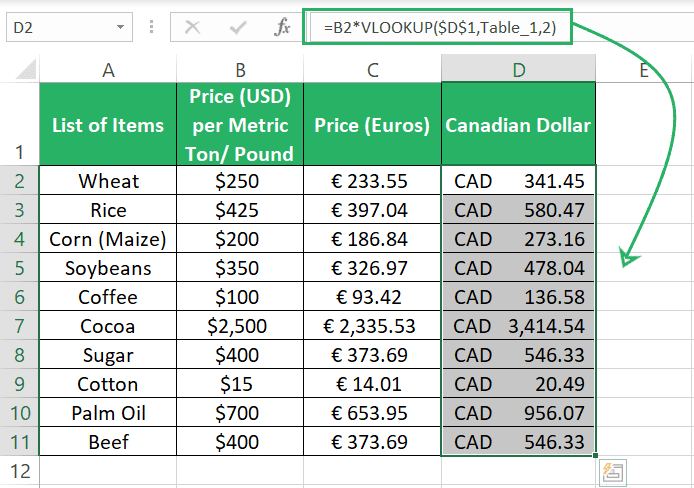Screen dimensions: 694x488
Task: Click the formula bar options dots
Action: pos(151,27)
